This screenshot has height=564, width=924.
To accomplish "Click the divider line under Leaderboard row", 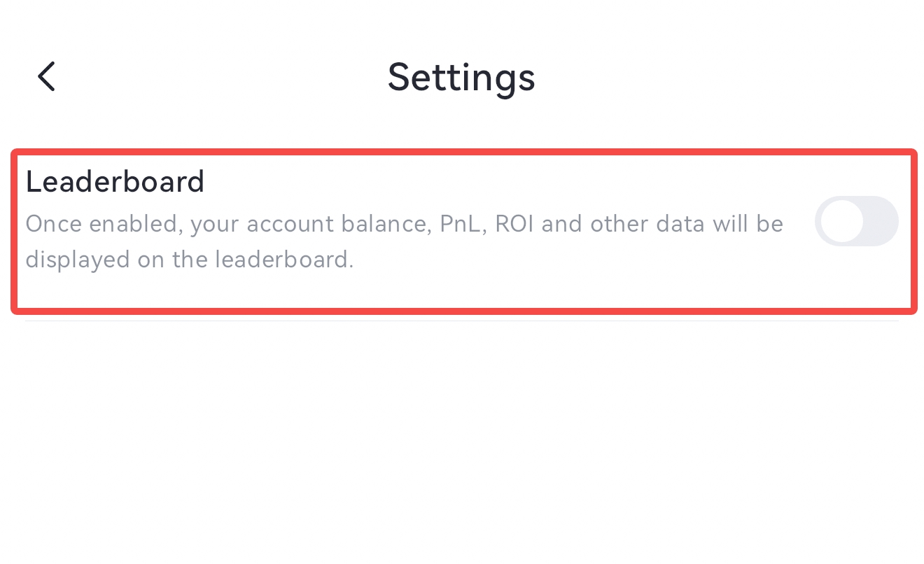I will click(x=462, y=320).
